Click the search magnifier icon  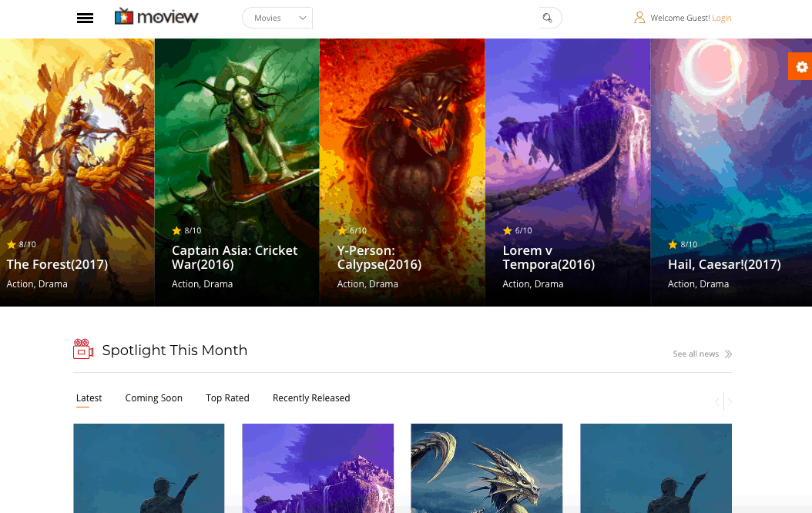548,17
